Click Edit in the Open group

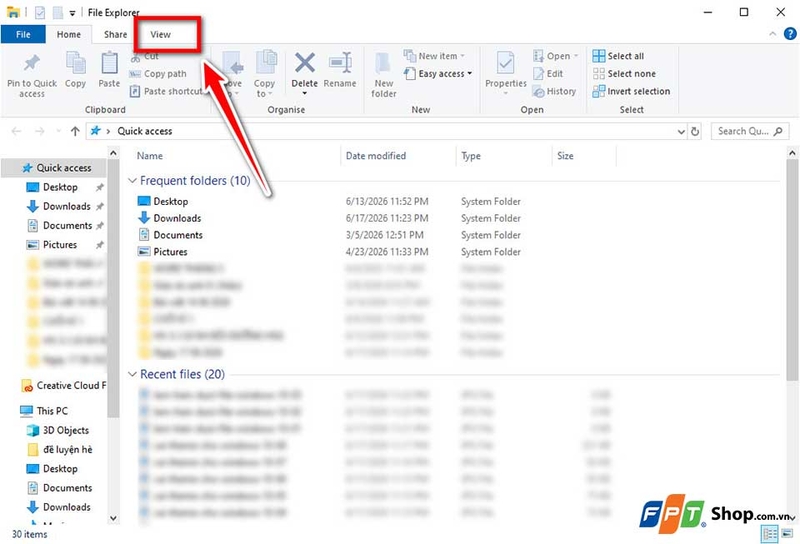pos(548,73)
